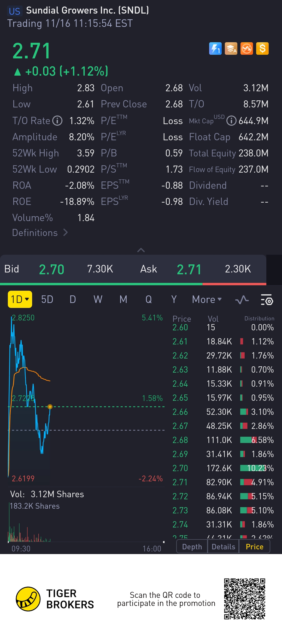Switch to the 5D chart tab
Image resolution: width=282 pixels, height=644 pixels.
coord(47,300)
